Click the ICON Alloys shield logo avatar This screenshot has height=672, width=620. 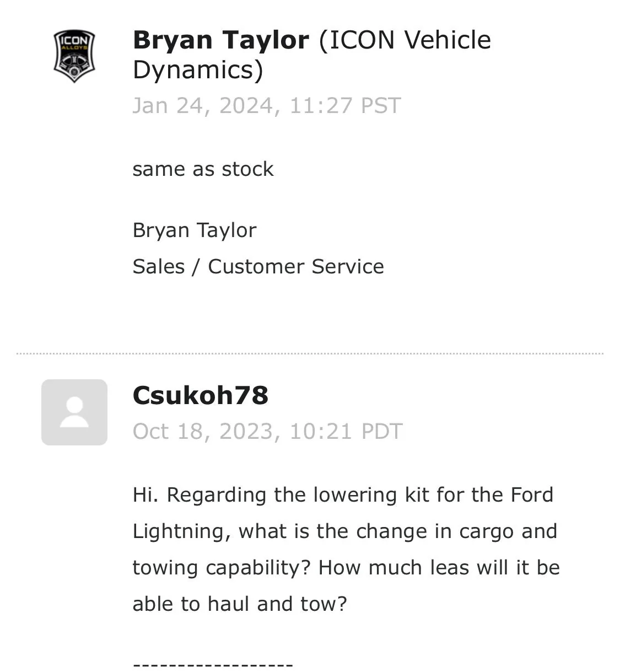coord(74,56)
